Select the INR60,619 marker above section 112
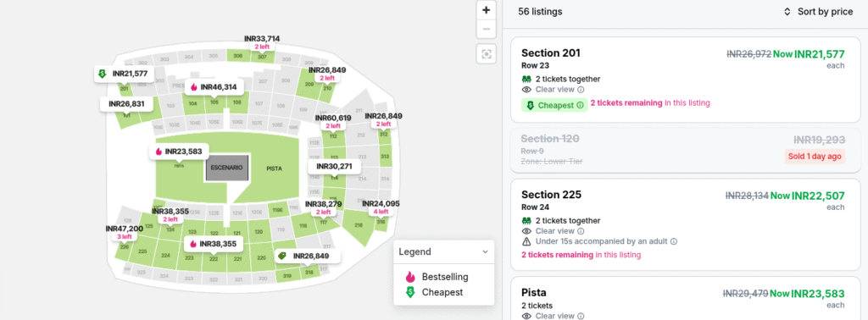Viewport: 868px width, 320px height. tap(333, 122)
